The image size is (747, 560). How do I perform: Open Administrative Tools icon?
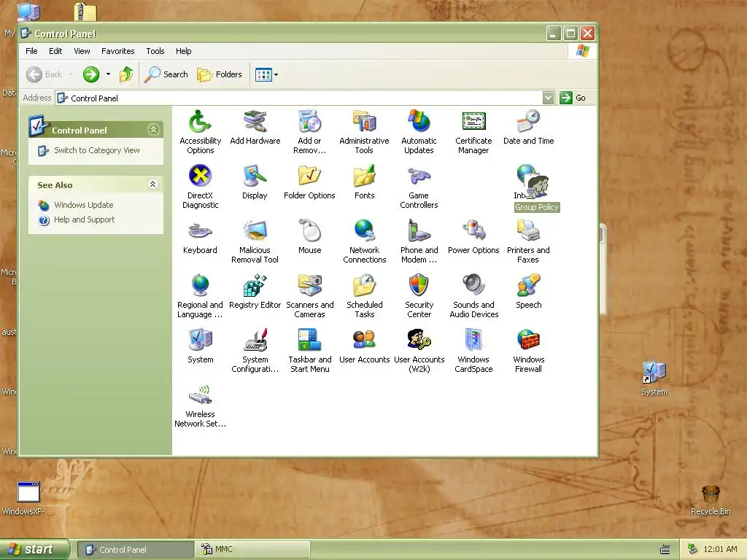click(x=365, y=122)
